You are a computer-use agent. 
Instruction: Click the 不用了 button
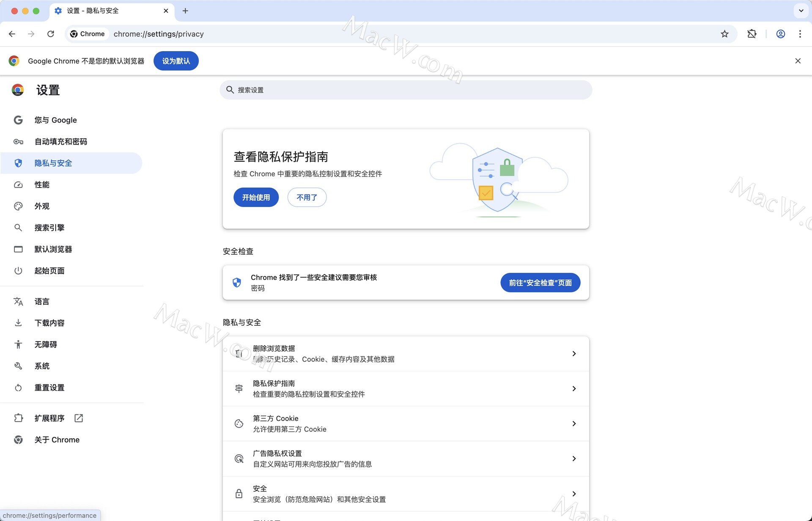(x=307, y=197)
